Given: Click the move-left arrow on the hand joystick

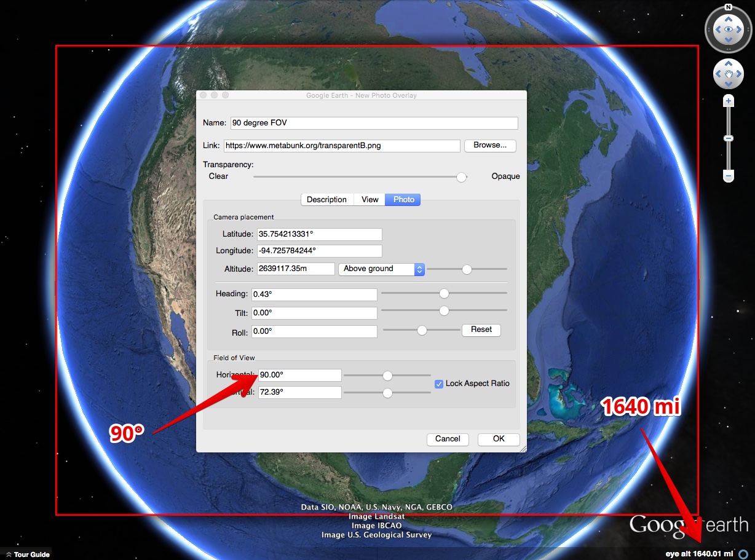Looking at the screenshot, I should [717, 74].
